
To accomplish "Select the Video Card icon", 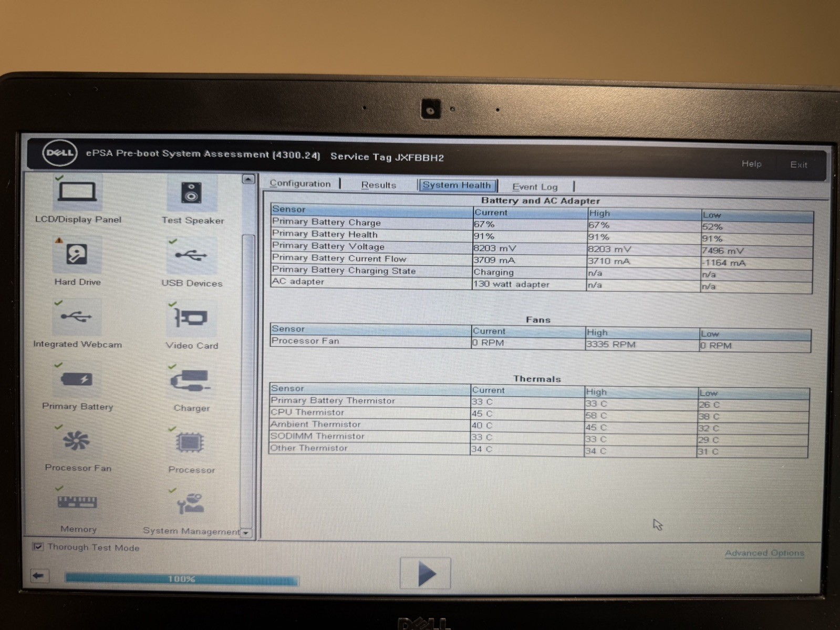I will coord(191,318).
